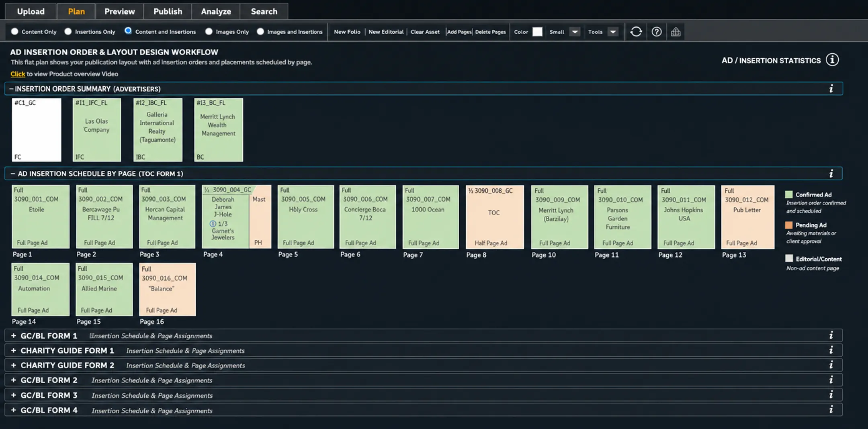Click info icon on GC/BL Form 4 row
Image resolution: width=868 pixels, height=429 pixels.
(831, 410)
